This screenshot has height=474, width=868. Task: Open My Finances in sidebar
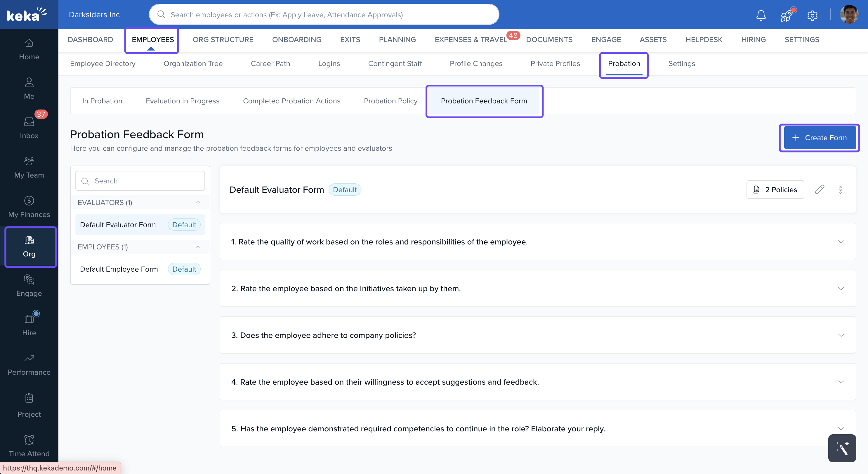pos(29,206)
